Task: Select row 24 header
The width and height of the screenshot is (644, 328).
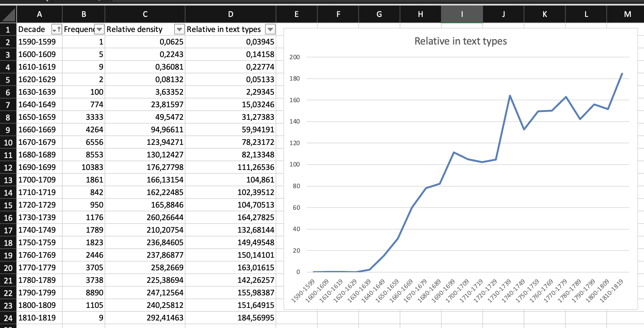Action: click(8, 318)
